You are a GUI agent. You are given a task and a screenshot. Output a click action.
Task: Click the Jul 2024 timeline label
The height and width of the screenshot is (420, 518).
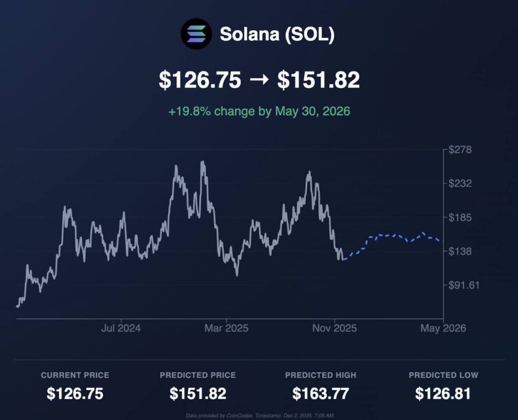tap(121, 328)
